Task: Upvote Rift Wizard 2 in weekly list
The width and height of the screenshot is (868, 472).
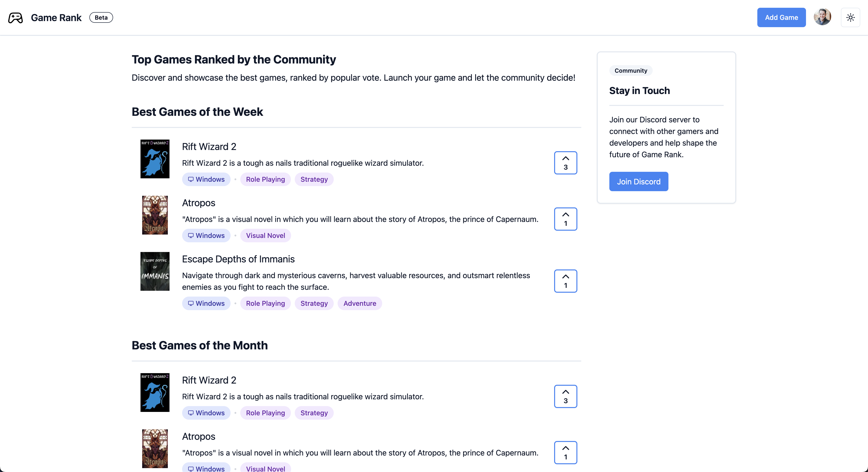Action: click(566, 163)
